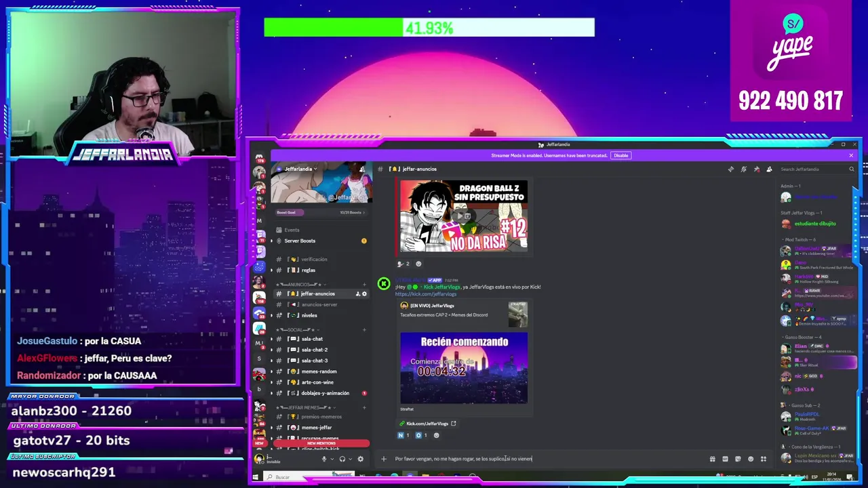Open 10/31 Boosts chevron

pyautogui.click(x=364, y=212)
